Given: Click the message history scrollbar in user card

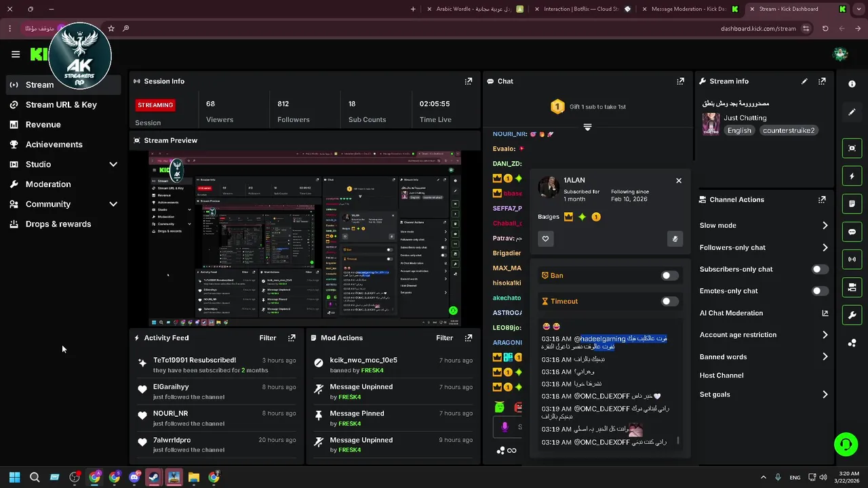Looking at the screenshot, I should (677, 441).
